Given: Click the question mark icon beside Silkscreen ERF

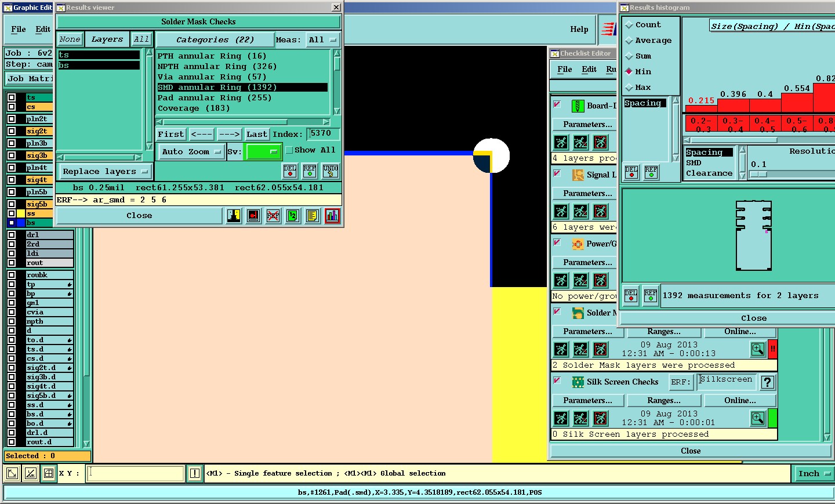Looking at the screenshot, I should coord(767,382).
